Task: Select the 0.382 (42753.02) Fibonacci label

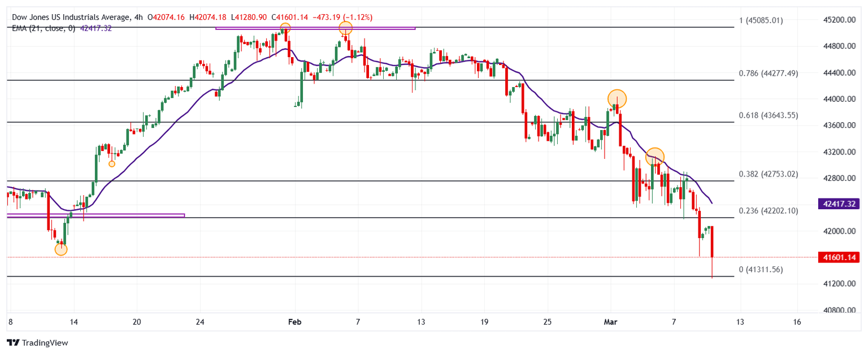Action: tap(768, 174)
